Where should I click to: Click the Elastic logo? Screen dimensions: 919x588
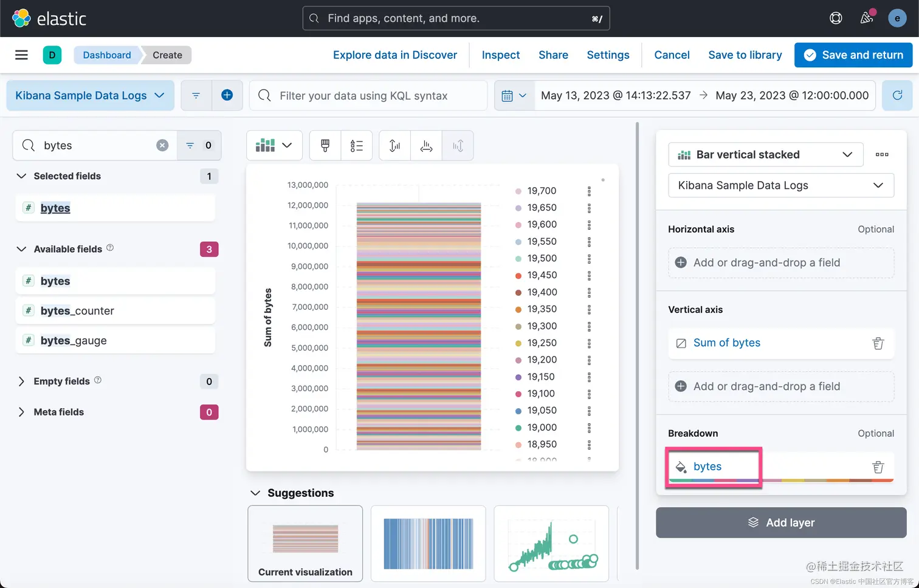pos(49,18)
